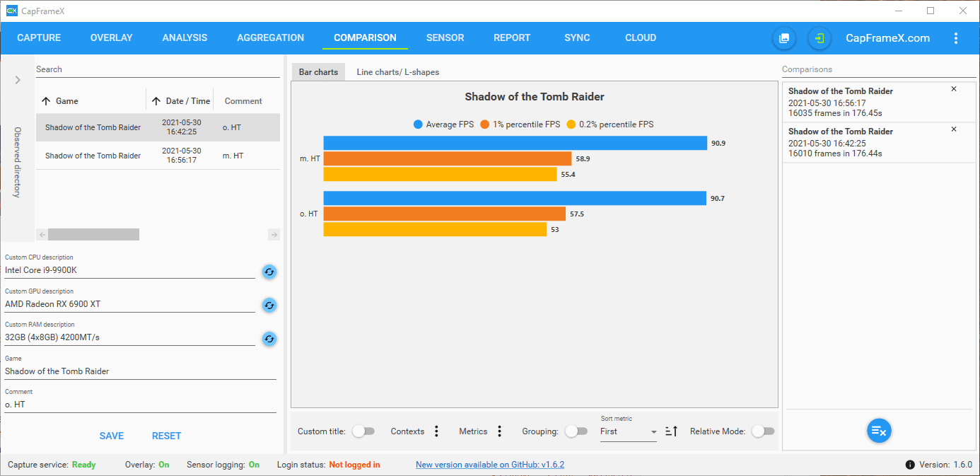Click the green login icon in header
Viewport: 980px width, 476px height.
coord(819,38)
